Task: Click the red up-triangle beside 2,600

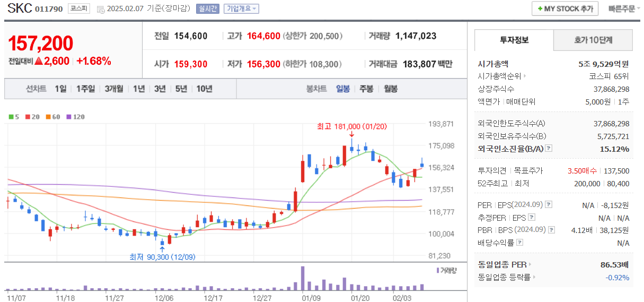Action: (38, 61)
